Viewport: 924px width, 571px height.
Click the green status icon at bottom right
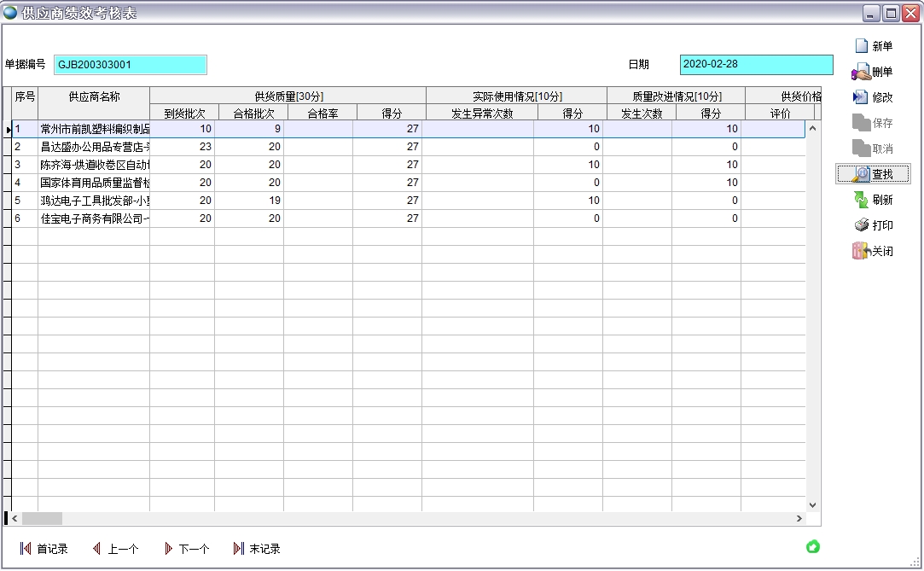click(x=812, y=547)
